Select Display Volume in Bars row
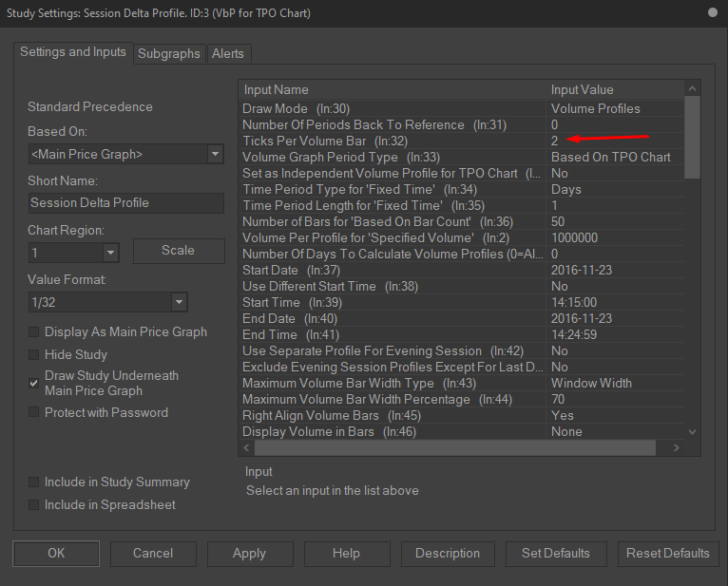 (462, 432)
